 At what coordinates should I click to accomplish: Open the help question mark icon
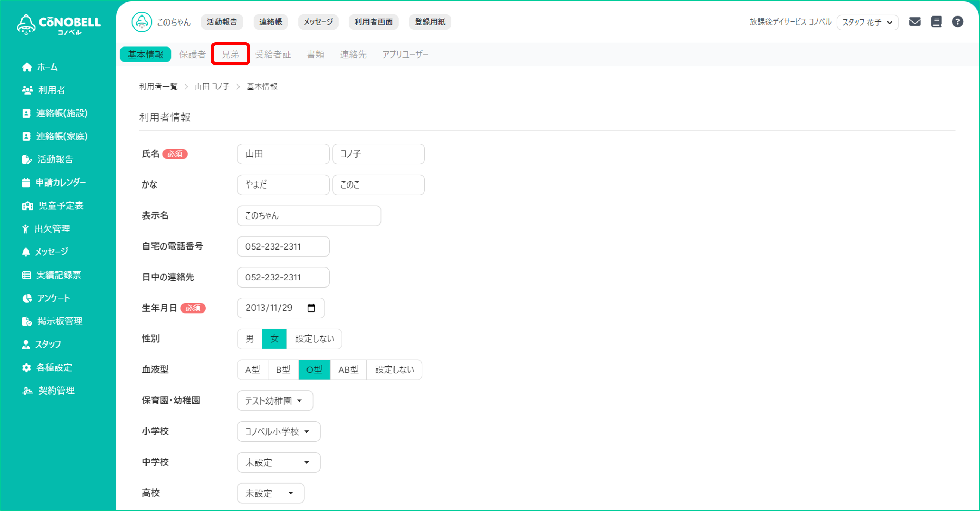pos(957,22)
